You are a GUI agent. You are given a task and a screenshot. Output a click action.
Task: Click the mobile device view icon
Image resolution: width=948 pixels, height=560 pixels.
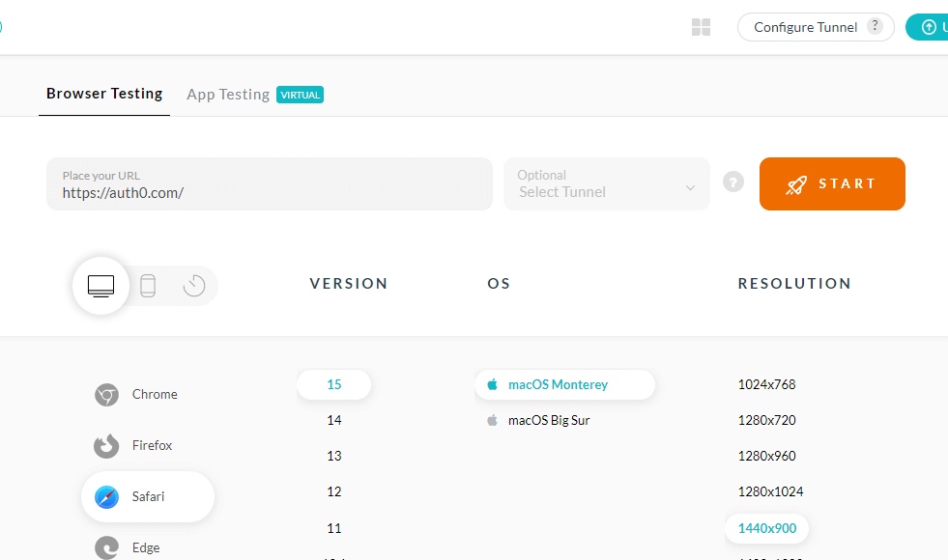tap(148, 285)
